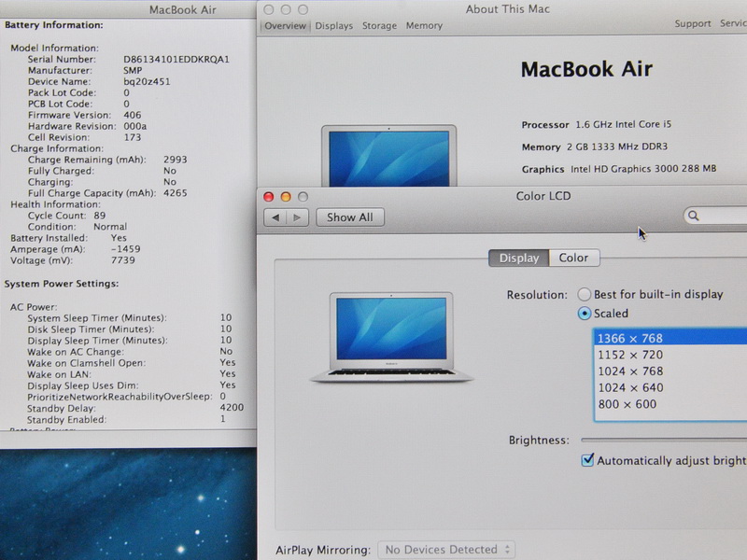The width and height of the screenshot is (747, 560).
Task: Click the forward arrow in Color LCD window
Action: [297, 217]
